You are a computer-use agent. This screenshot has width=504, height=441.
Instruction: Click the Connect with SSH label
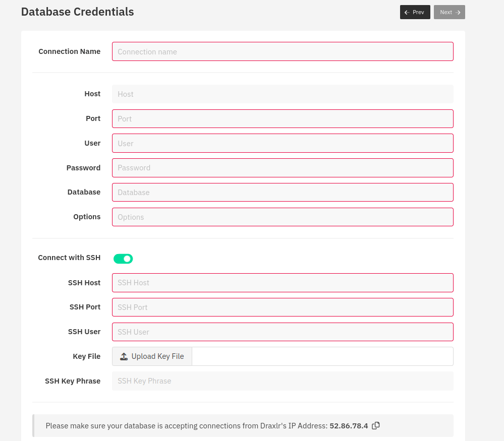69,258
